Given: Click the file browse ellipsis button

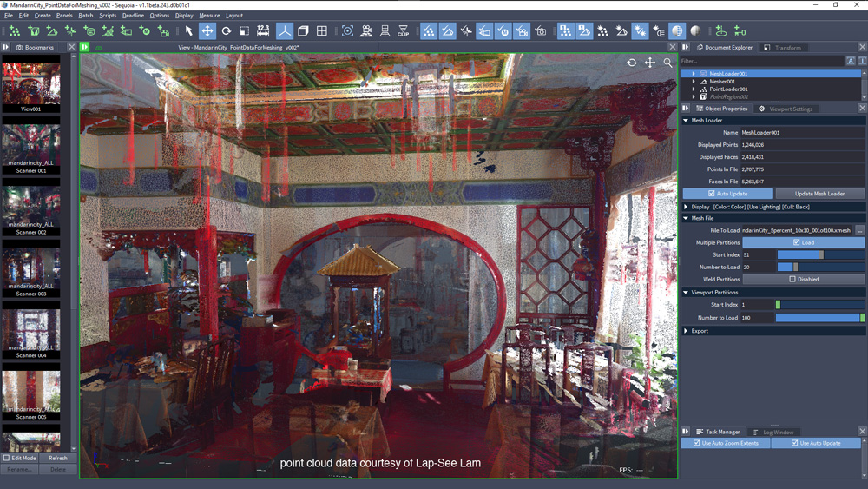Looking at the screenshot, I should click(x=859, y=230).
